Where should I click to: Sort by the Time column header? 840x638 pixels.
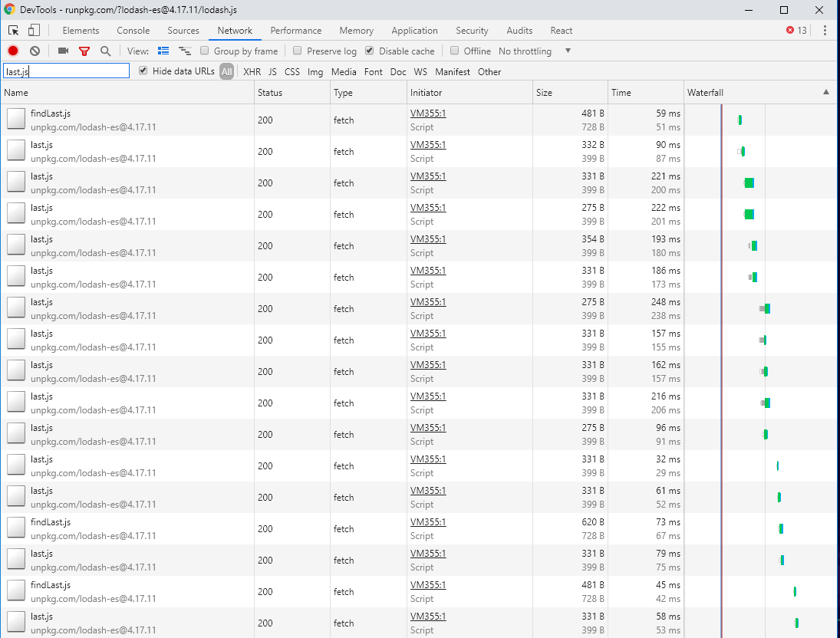tap(646, 92)
